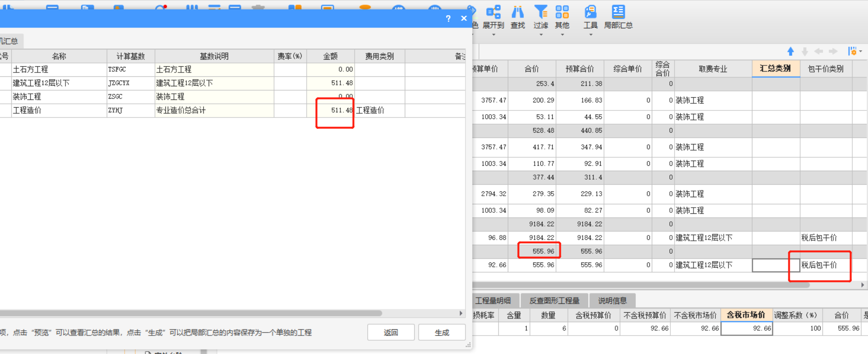This screenshot has width=868, height=354.
Task: Switch to the 反查图形工程量 tab
Action: click(x=554, y=300)
